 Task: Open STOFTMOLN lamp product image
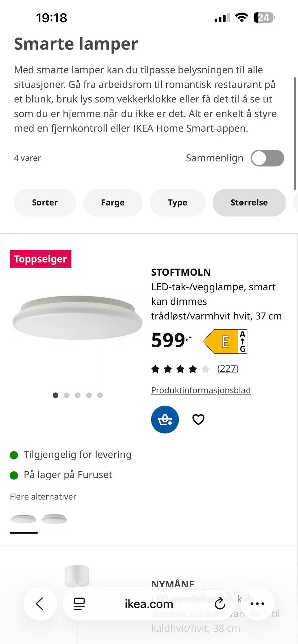(x=77, y=318)
